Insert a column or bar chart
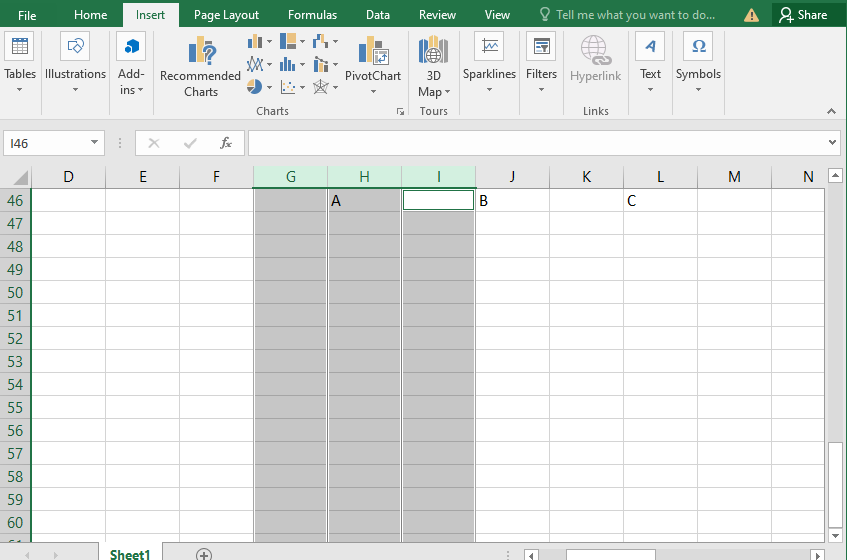The width and height of the screenshot is (847, 560). [x=254, y=41]
